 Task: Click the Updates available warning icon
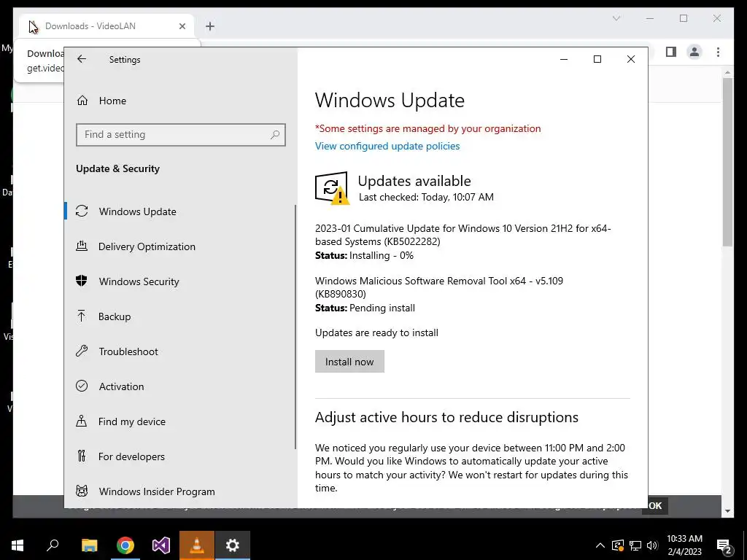pyautogui.click(x=332, y=189)
